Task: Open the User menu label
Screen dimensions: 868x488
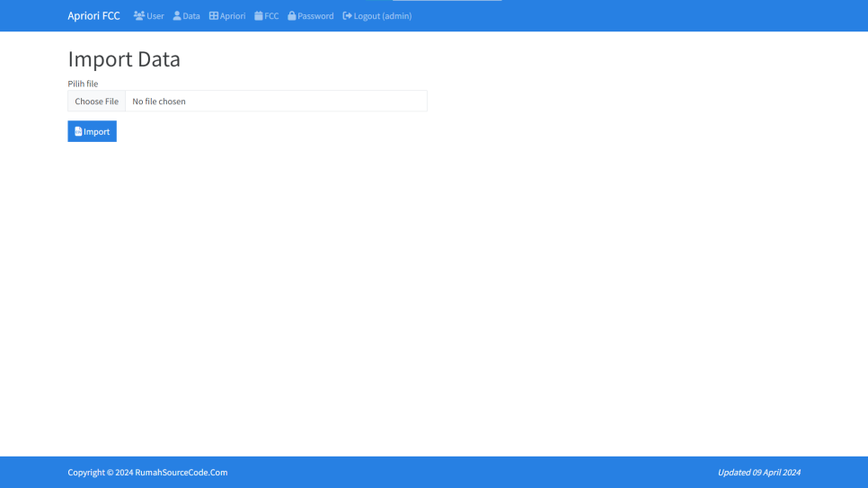Action: (155, 16)
